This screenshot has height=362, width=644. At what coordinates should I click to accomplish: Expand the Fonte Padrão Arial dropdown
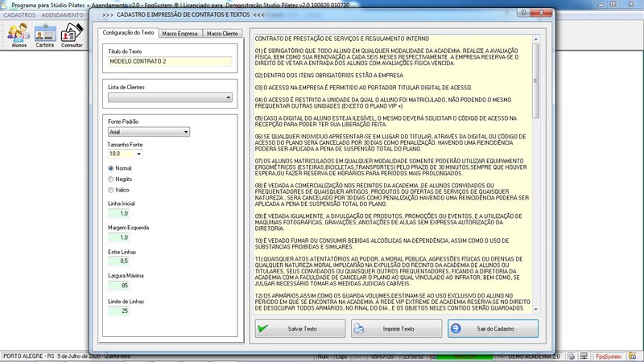coord(149,132)
